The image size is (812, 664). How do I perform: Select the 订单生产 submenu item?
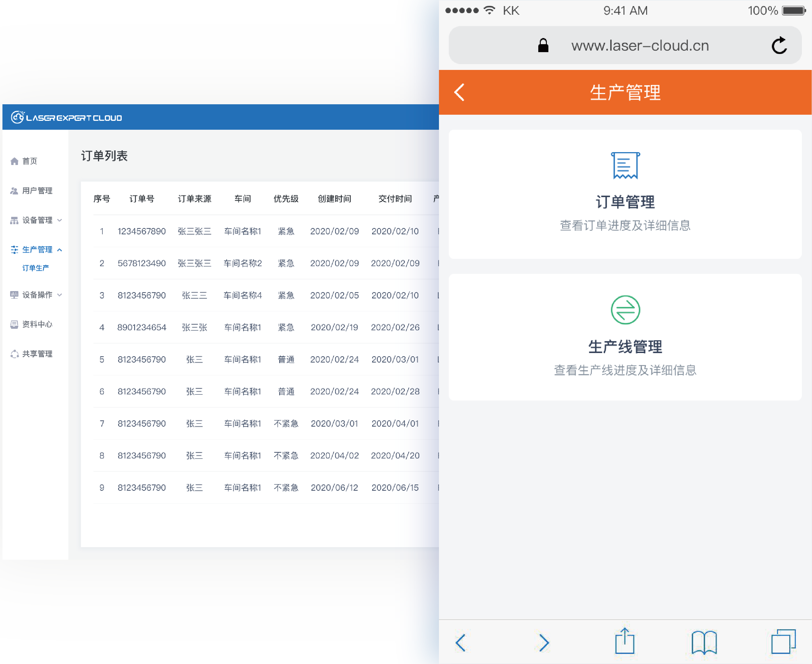pos(35,268)
